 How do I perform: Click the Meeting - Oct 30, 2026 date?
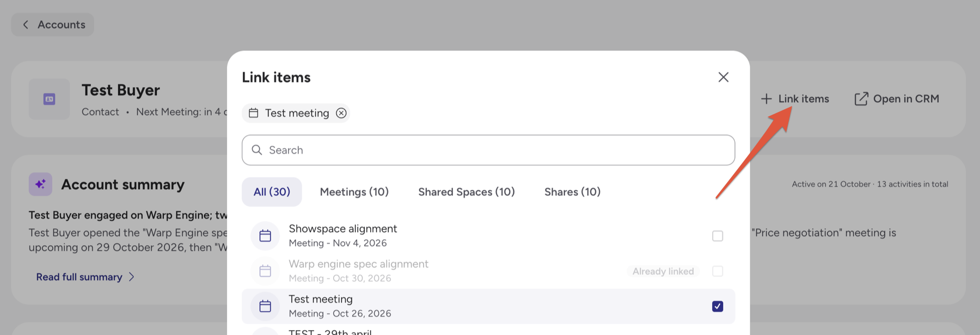pos(340,278)
